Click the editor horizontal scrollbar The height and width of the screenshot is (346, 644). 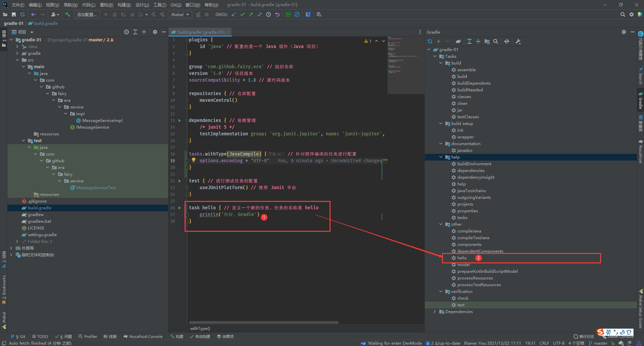263,322
